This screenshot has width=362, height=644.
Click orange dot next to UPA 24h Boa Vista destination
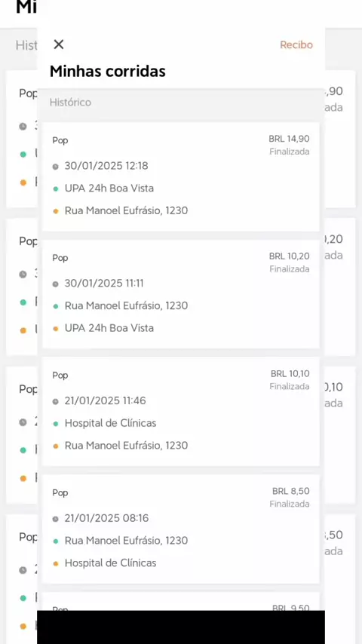pyautogui.click(x=56, y=329)
